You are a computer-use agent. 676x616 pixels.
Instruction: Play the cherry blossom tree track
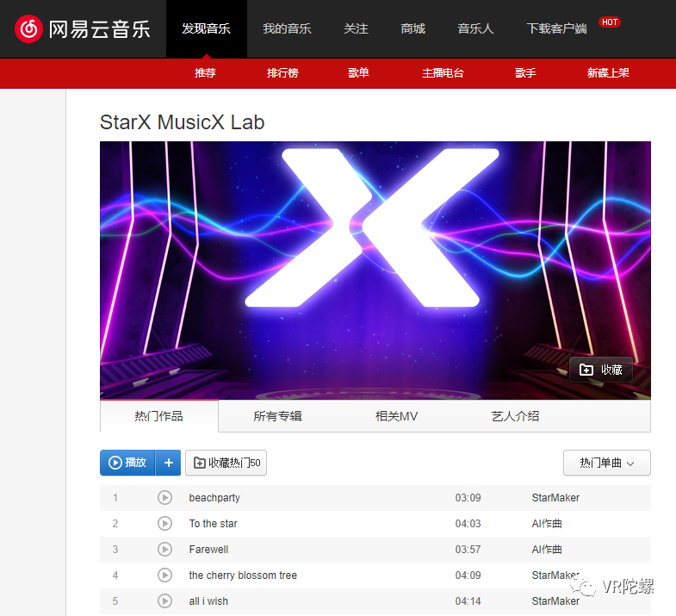[x=164, y=575]
